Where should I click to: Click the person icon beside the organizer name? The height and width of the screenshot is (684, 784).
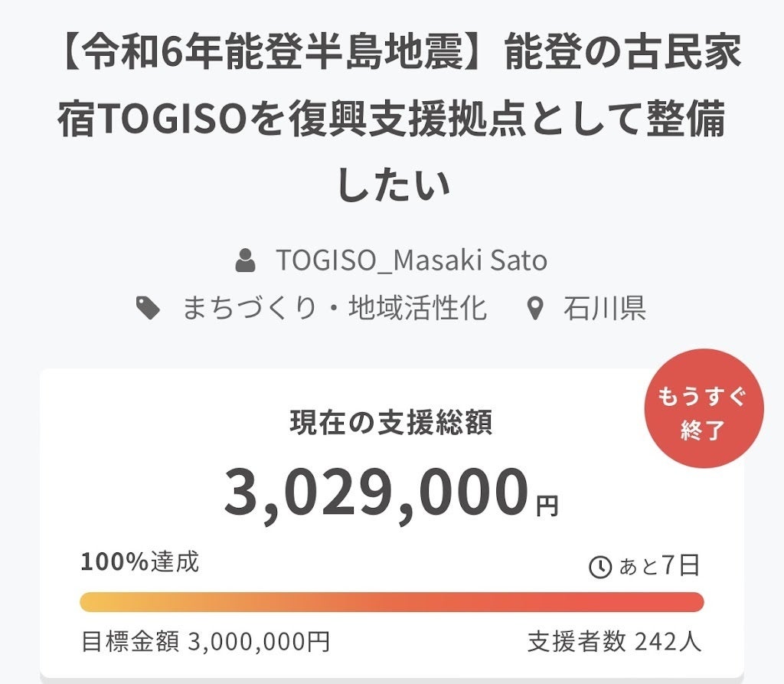coord(245,261)
